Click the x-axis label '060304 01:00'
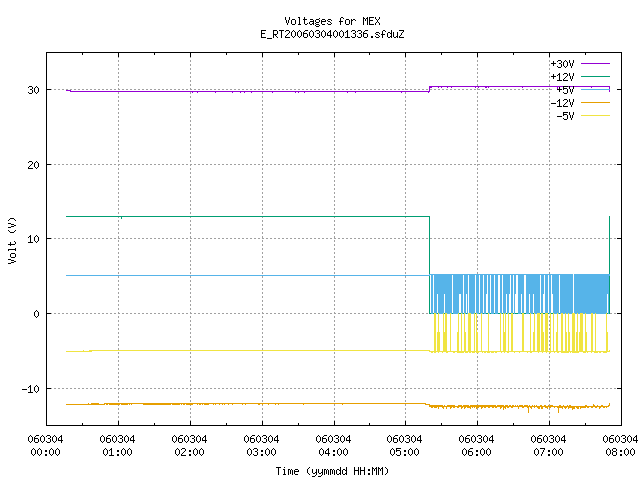 pos(118,446)
